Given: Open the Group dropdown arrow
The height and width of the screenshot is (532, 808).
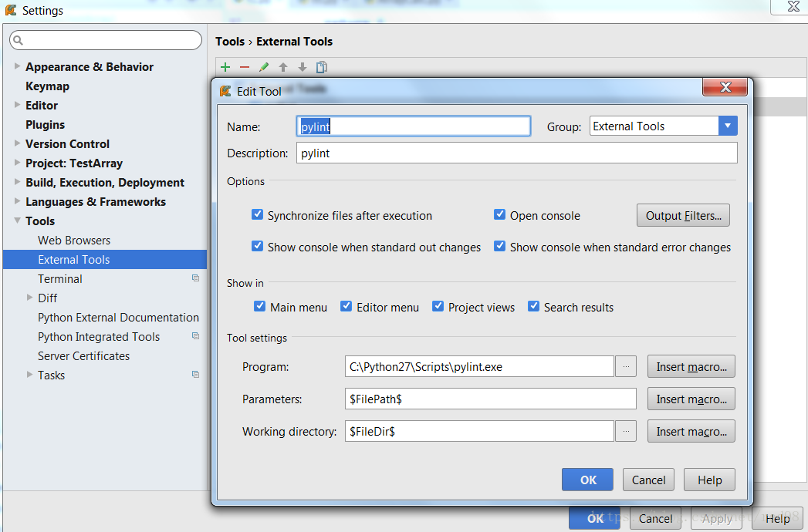Looking at the screenshot, I should (x=728, y=126).
